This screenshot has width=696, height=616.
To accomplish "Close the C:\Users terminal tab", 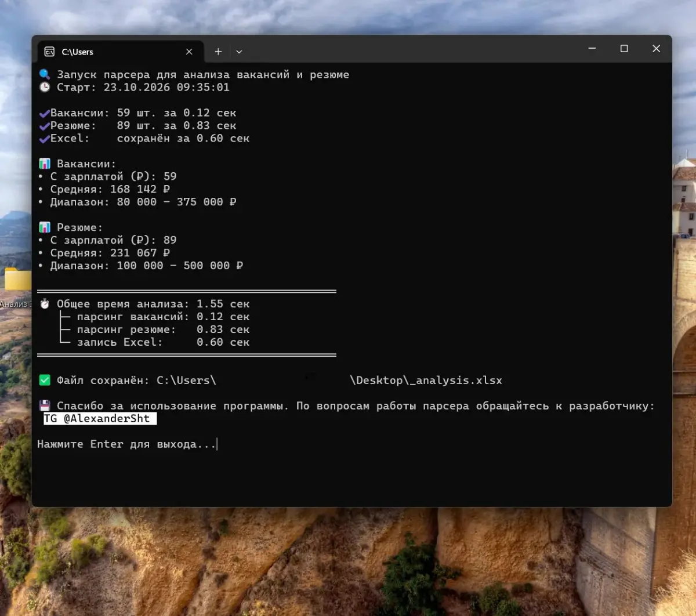I will click(x=189, y=52).
